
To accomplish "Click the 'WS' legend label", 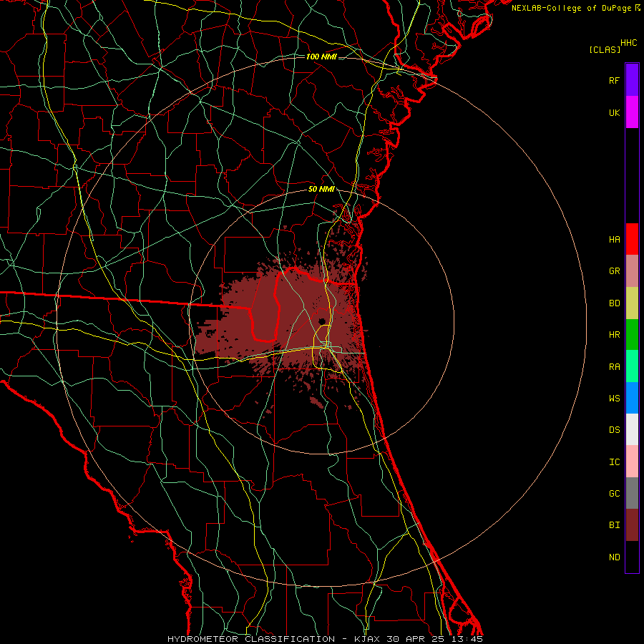I will tap(614, 399).
